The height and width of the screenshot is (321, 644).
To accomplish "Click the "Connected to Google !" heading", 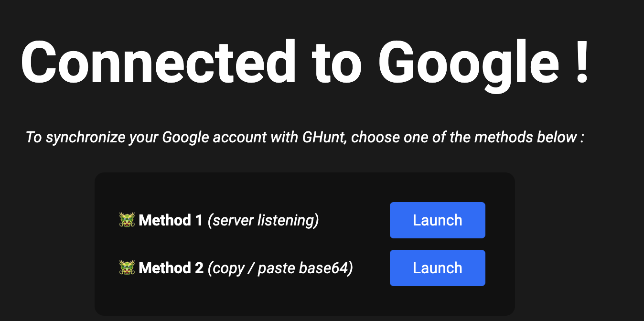I will click(305, 63).
